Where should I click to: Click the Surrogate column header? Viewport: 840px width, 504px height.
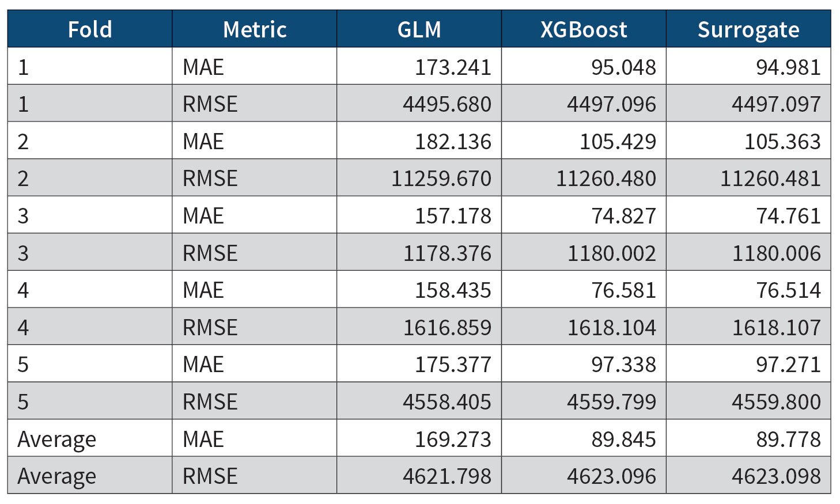748,29
